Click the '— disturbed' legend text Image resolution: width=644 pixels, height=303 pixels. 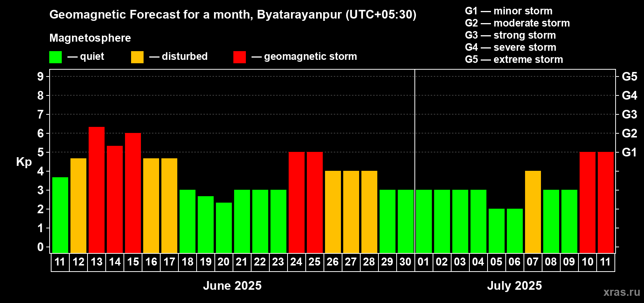click(178, 56)
